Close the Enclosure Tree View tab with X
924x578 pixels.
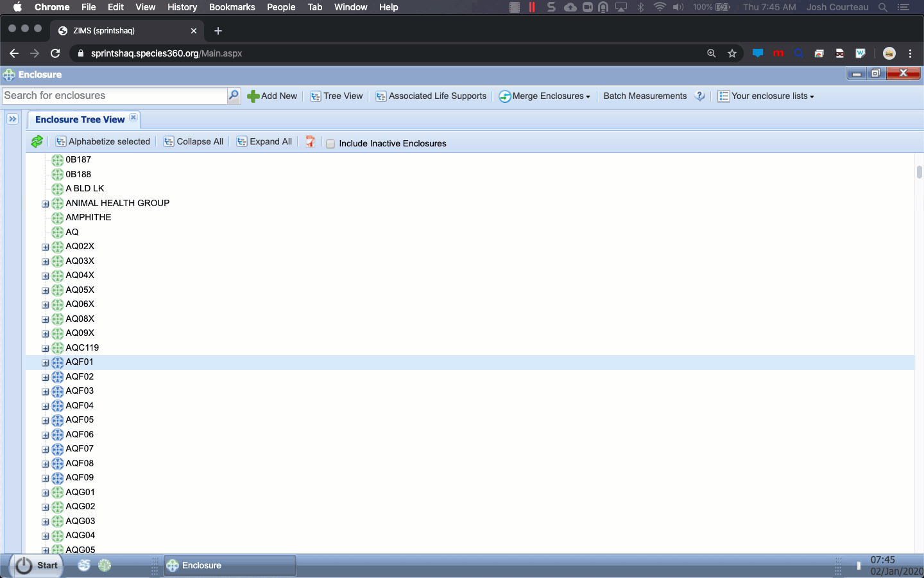pos(133,118)
